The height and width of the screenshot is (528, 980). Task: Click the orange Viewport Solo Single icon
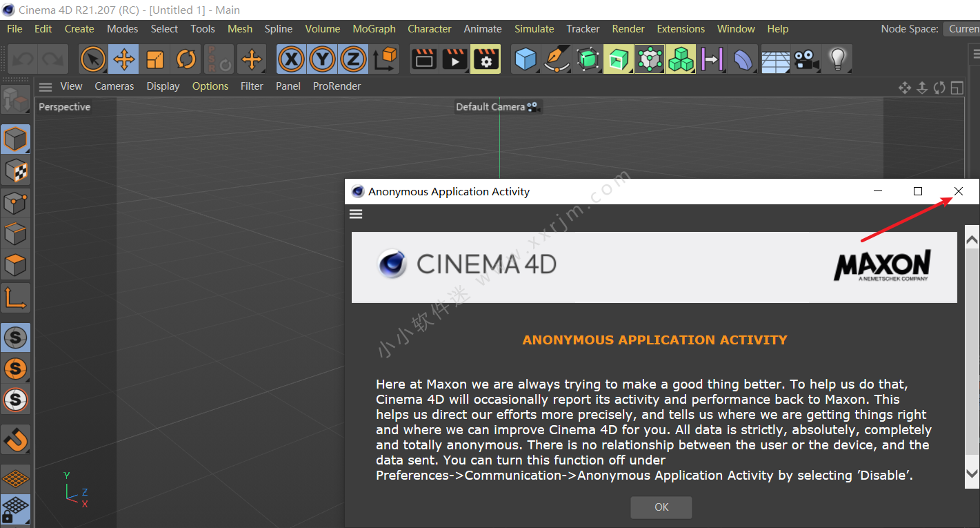click(15, 368)
